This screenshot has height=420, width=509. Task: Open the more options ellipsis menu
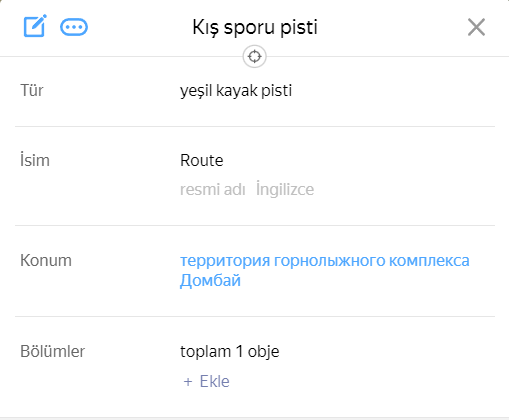(74, 27)
